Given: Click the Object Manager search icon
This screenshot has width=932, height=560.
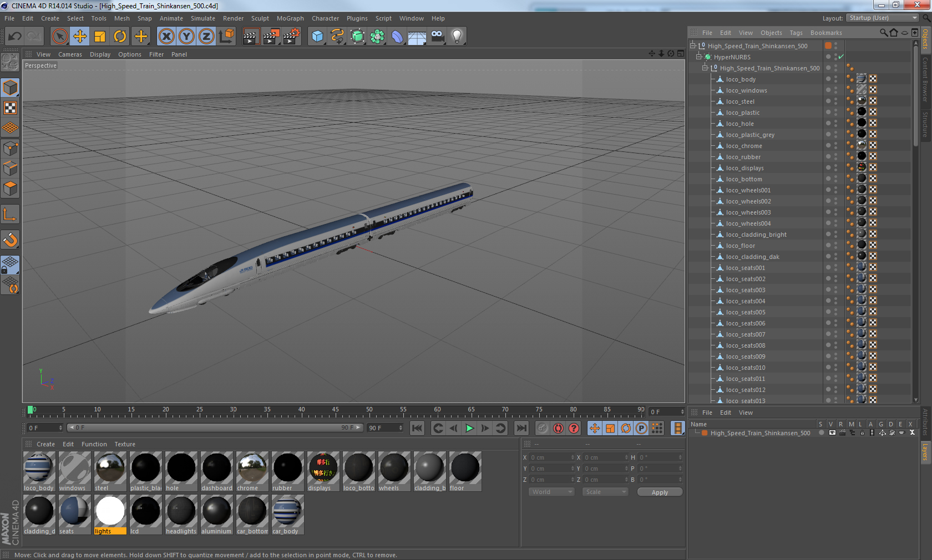Looking at the screenshot, I should tap(883, 33).
